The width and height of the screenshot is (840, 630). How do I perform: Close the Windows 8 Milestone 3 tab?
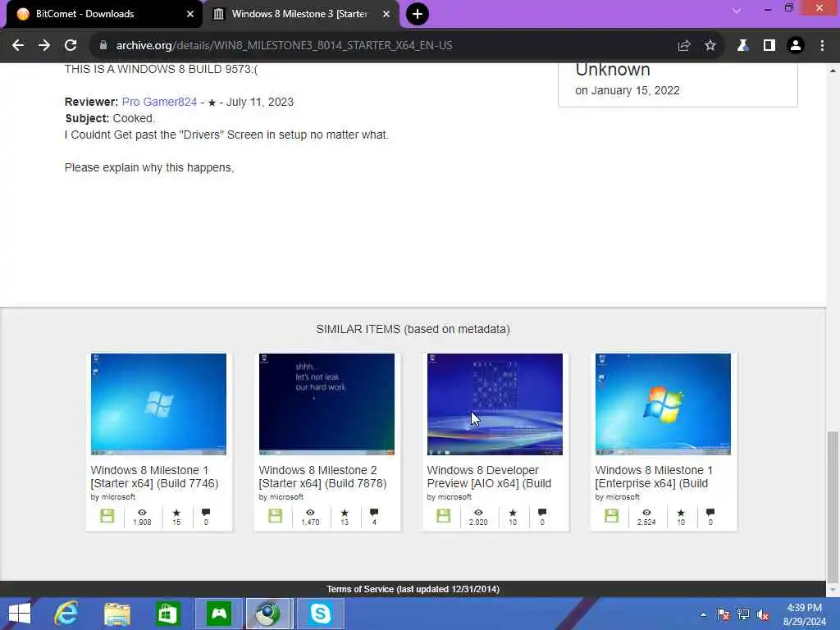pos(386,15)
